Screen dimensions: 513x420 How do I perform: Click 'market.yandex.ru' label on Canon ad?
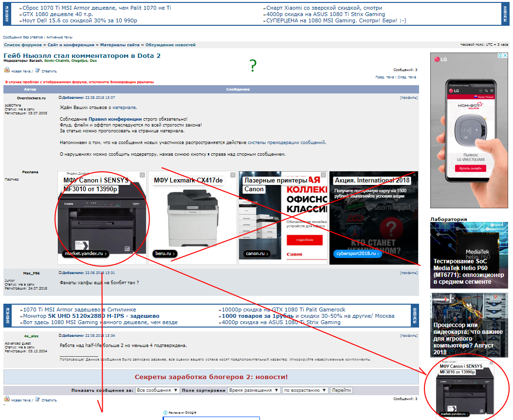point(86,254)
